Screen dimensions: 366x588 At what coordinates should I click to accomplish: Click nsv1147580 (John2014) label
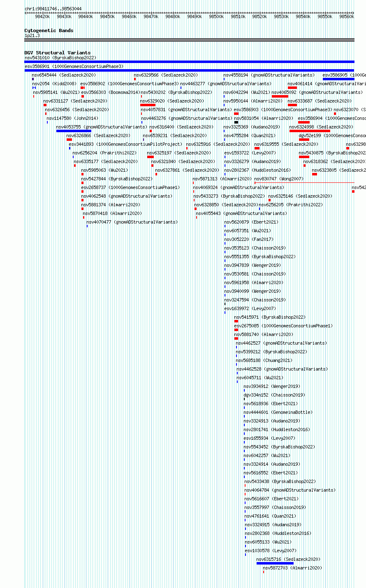[72, 119]
